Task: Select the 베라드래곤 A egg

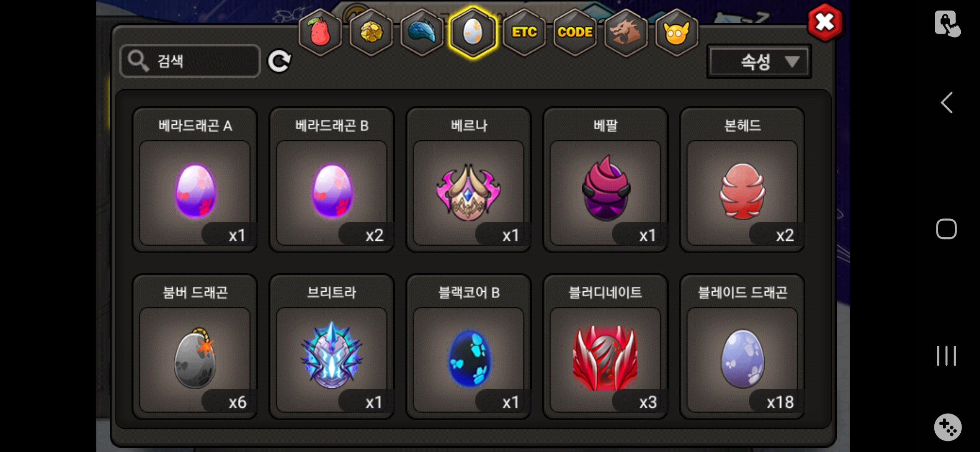Action: (195, 180)
